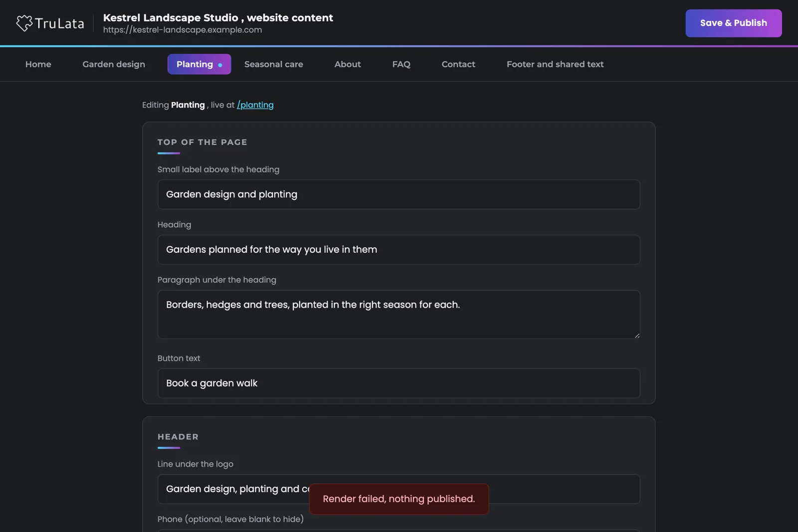Click the Button text label
The height and width of the screenshot is (532, 798).
(x=179, y=358)
